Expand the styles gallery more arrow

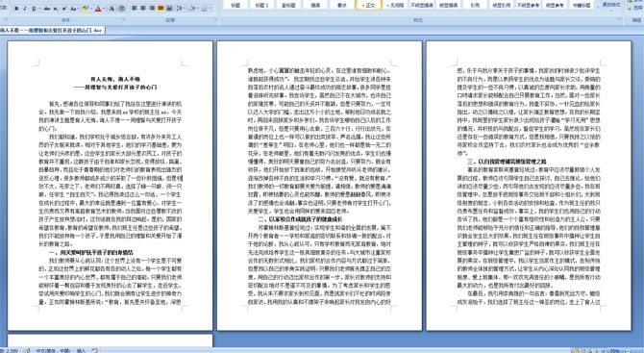coord(598,7)
